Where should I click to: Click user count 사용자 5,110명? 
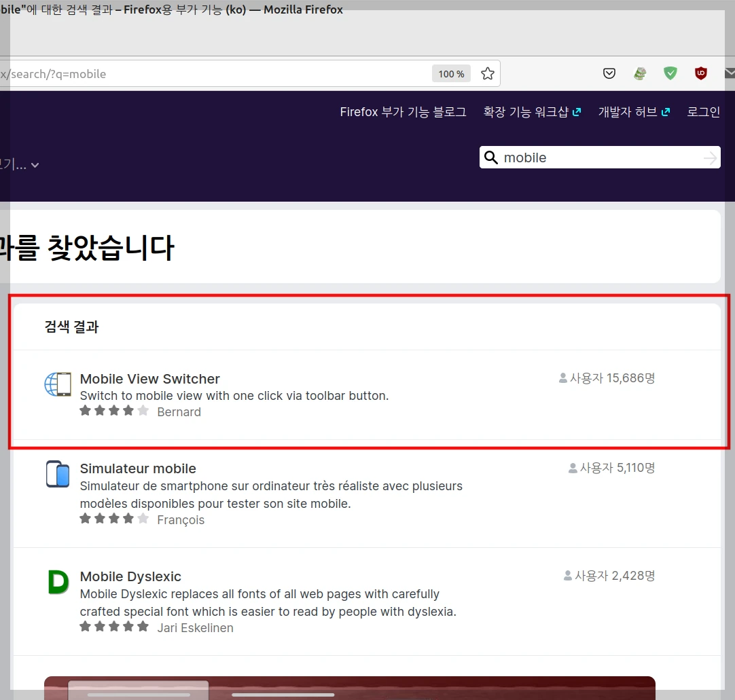click(612, 468)
